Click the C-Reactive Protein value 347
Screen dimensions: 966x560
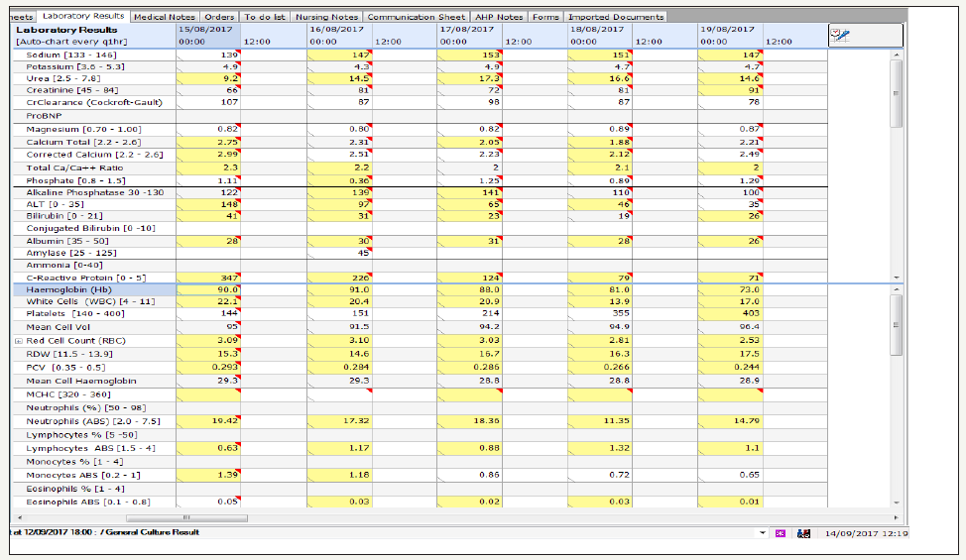tap(209, 278)
